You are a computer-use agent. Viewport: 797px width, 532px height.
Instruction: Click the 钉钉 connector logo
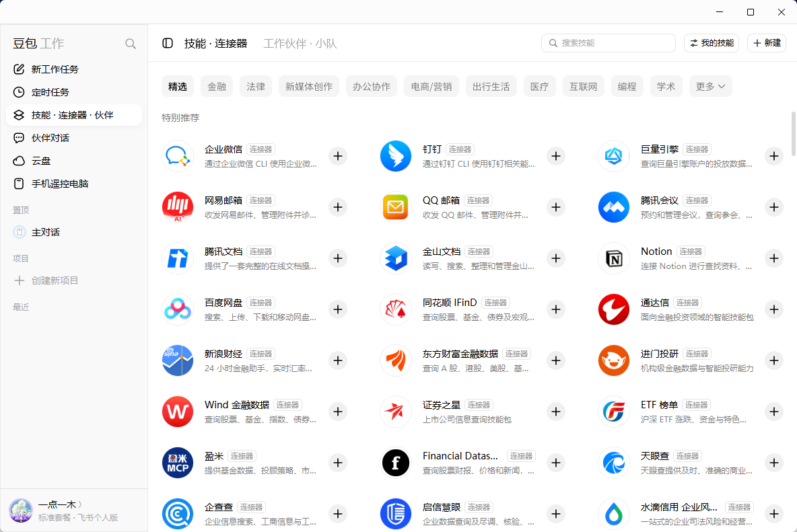(x=395, y=156)
